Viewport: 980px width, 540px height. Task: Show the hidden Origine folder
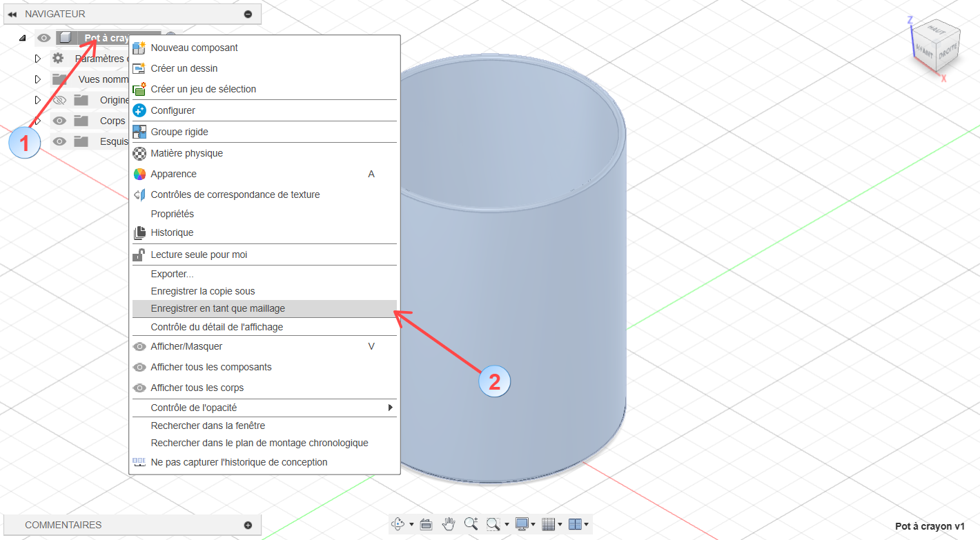pyautogui.click(x=60, y=100)
